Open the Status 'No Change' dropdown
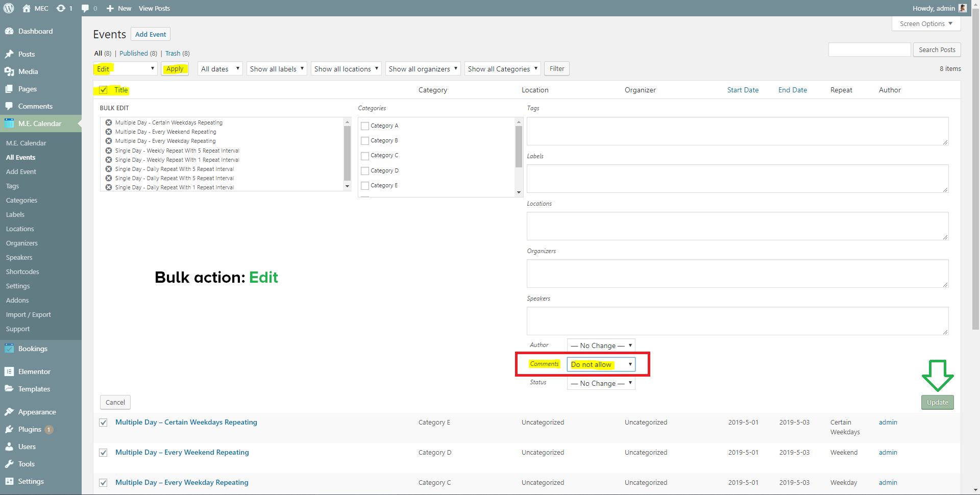This screenshot has width=980, height=495. click(x=601, y=383)
